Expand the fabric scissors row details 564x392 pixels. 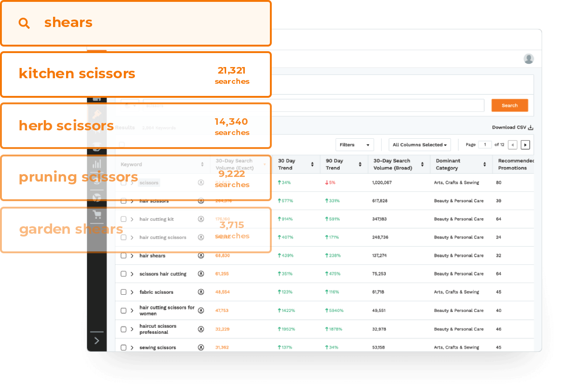coord(132,292)
